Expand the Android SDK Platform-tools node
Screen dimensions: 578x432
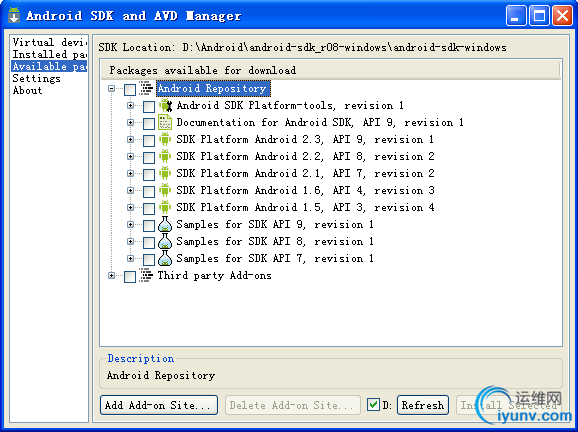(x=130, y=105)
